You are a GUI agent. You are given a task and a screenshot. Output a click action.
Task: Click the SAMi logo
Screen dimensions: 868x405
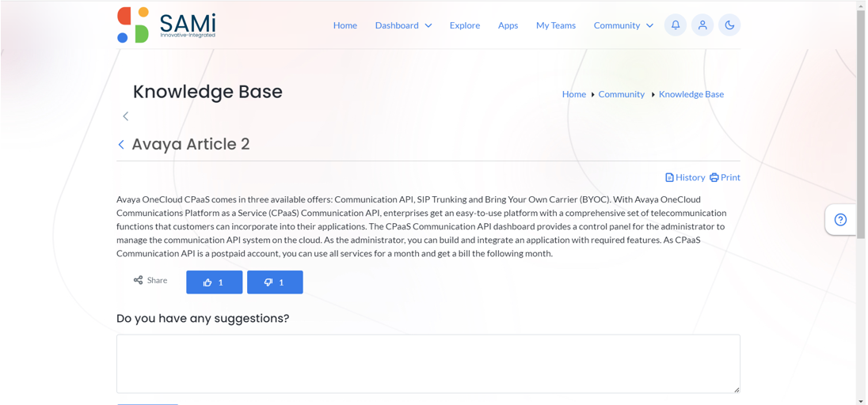166,25
